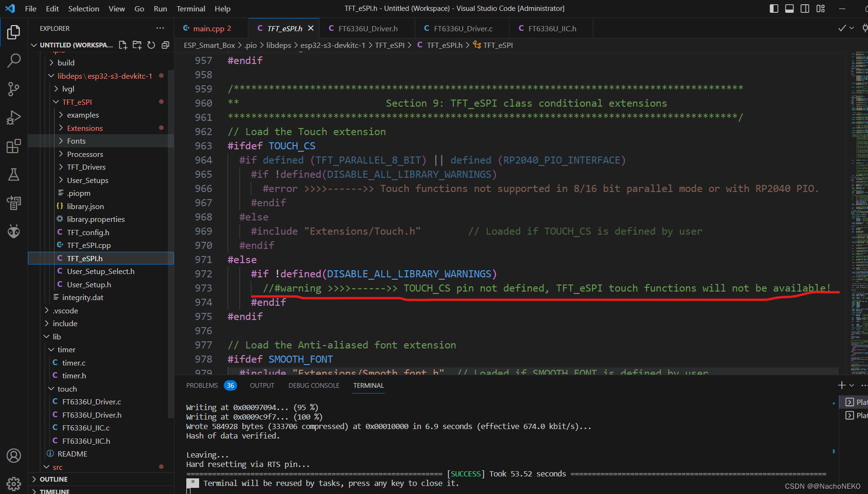Open the Testing flask icon
This screenshot has height=494, width=868.
pyautogui.click(x=14, y=174)
